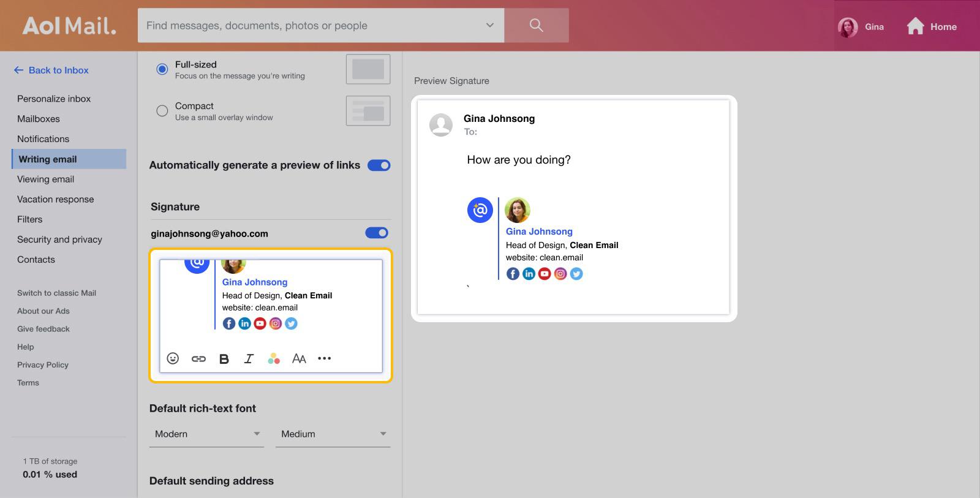The height and width of the screenshot is (498, 980).
Task: Open text color picker in signature editor
Action: coord(274,359)
